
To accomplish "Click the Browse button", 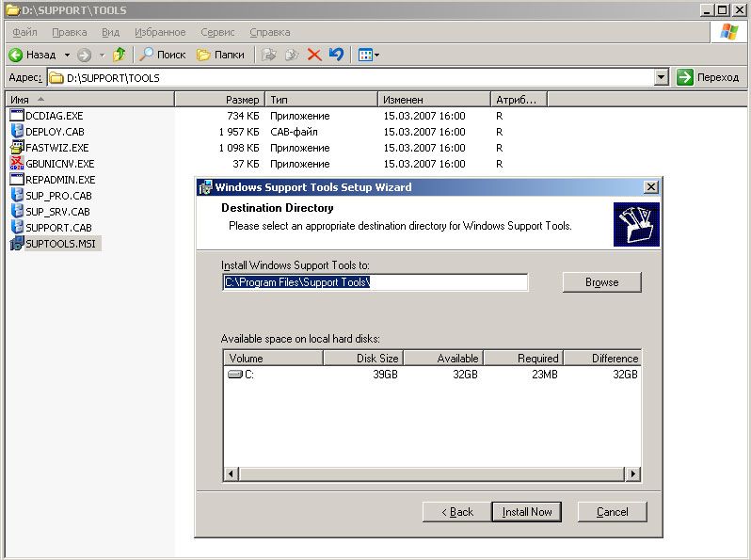I will (x=601, y=282).
